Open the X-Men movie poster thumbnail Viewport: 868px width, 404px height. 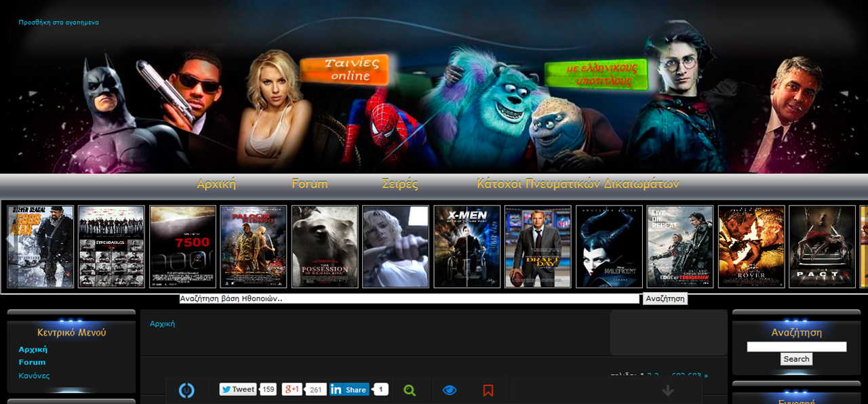pyautogui.click(x=467, y=247)
